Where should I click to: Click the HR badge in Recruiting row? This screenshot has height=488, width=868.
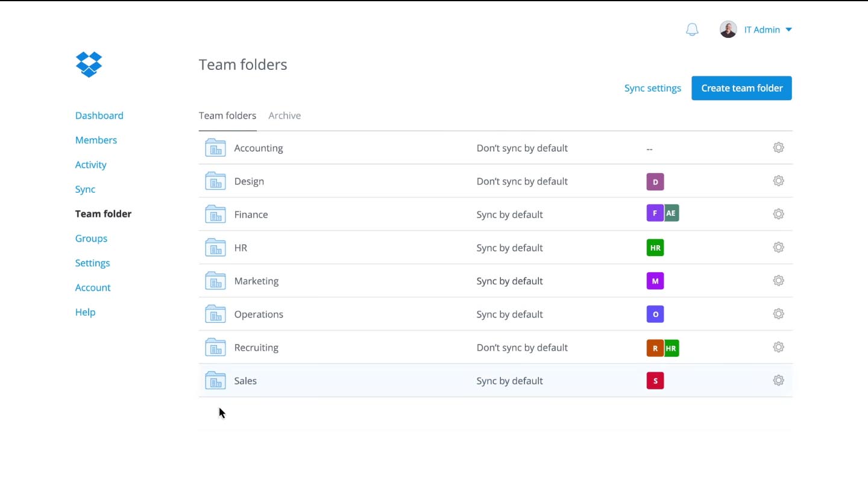tap(671, 348)
